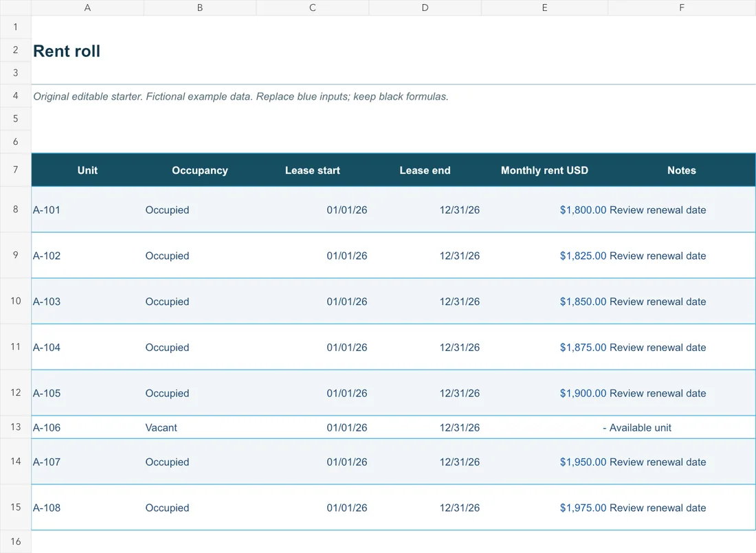
Task: Click the lease start date for unit A-106
Action: click(x=313, y=428)
